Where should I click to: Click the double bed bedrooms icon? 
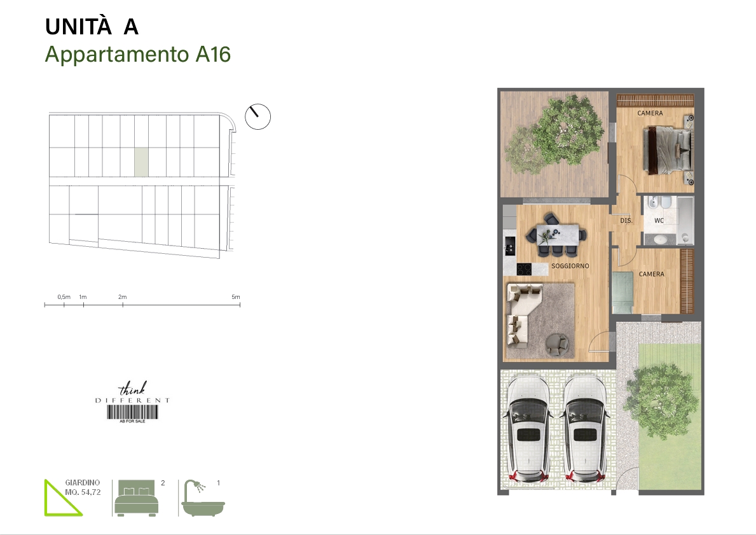pyautogui.click(x=135, y=499)
